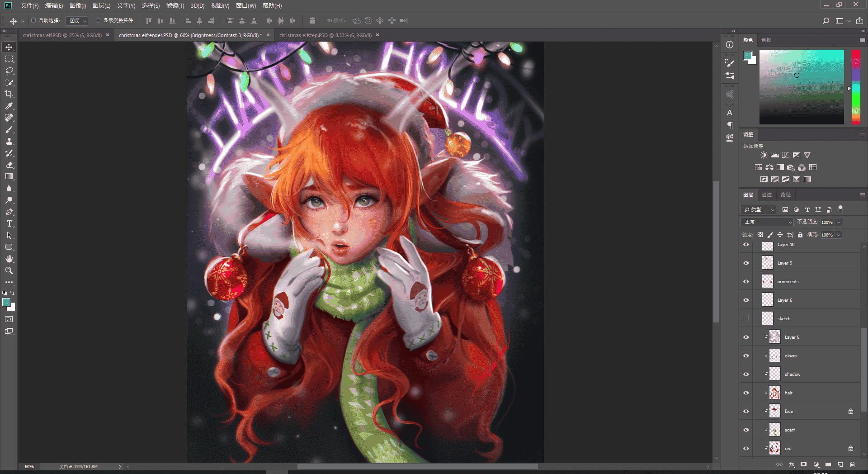Select the Brush tool
Image resolution: width=868 pixels, height=474 pixels.
(x=9, y=129)
